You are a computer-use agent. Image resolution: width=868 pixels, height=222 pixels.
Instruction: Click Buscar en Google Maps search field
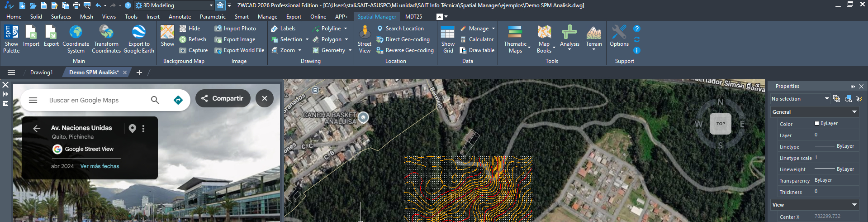[84, 100]
